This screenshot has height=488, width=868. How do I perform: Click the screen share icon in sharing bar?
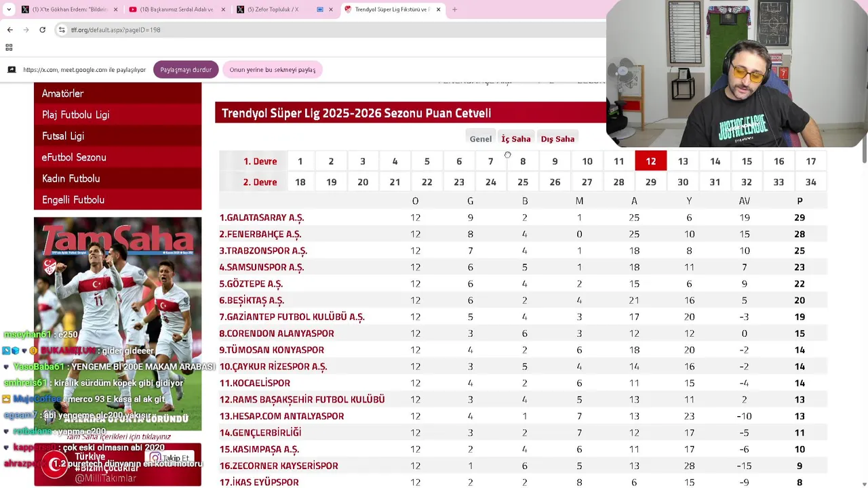pyautogui.click(x=12, y=70)
